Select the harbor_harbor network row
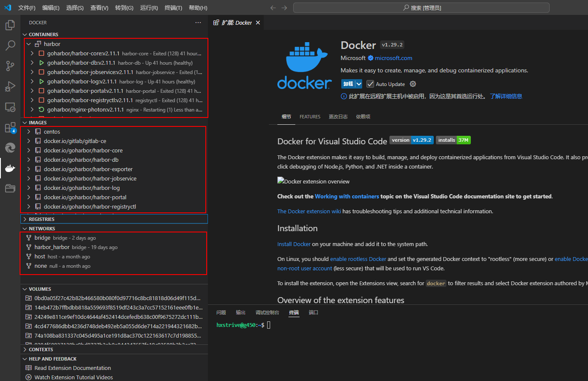Screen dimensions: 588x381 point(114,247)
